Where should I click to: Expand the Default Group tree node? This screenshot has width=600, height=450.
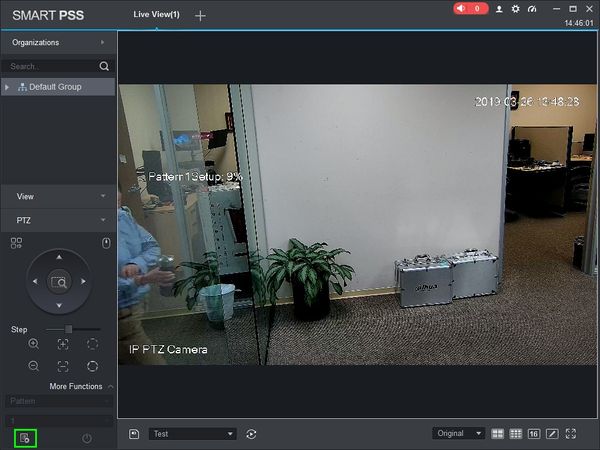[7, 87]
